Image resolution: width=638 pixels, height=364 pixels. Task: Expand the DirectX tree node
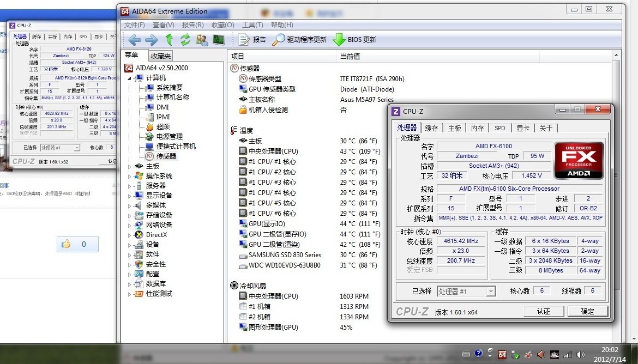tap(129, 235)
